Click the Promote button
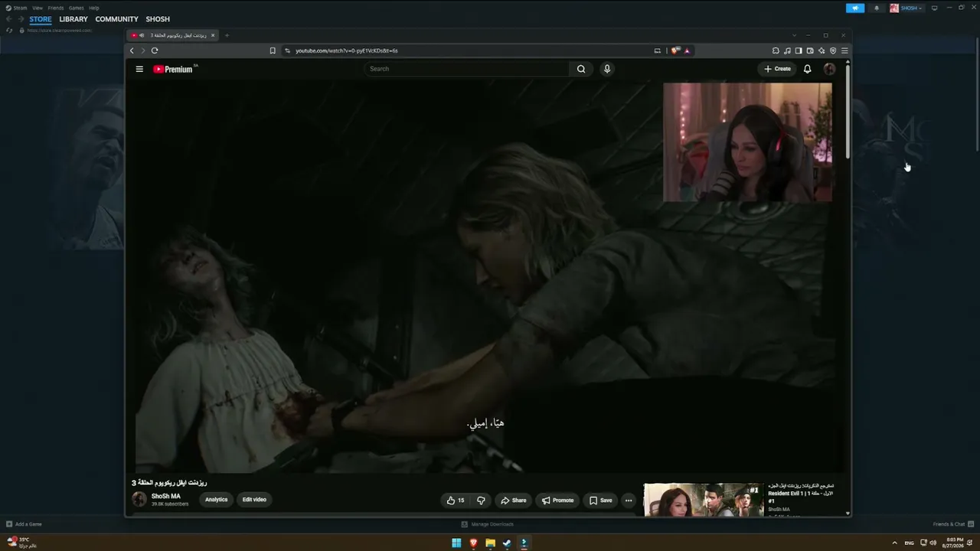 pyautogui.click(x=557, y=500)
